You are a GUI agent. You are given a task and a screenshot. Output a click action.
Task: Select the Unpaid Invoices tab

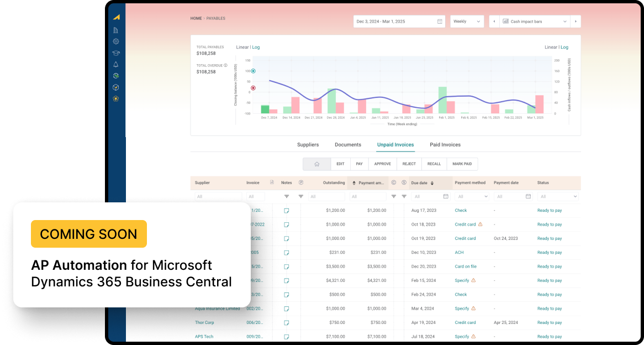pos(395,145)
